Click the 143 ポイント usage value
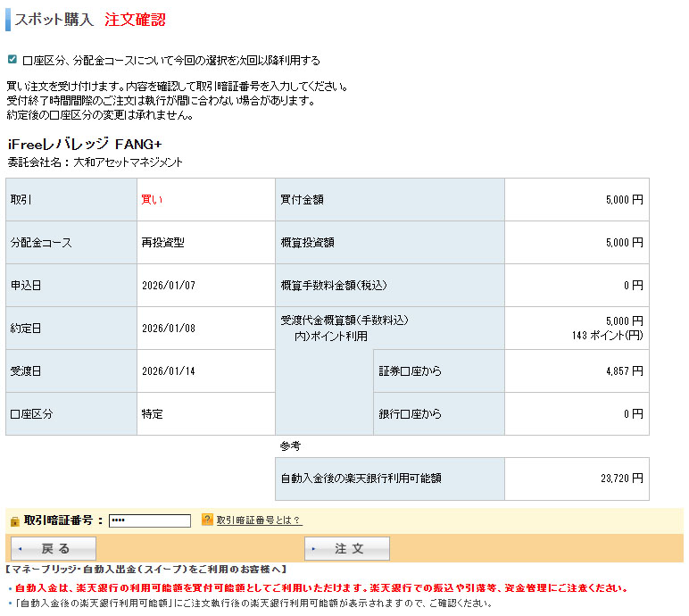The image size is (689, 616). [x=607, y=336]
